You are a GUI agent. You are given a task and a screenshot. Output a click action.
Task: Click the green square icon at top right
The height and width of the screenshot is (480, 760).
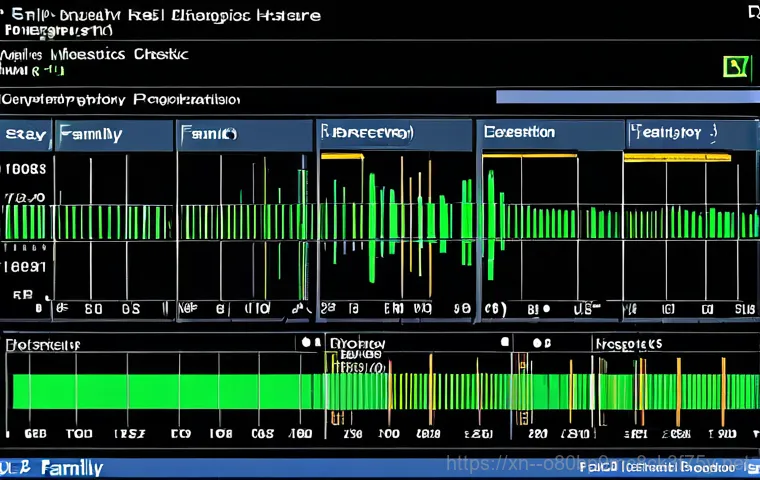coord(736,67)
